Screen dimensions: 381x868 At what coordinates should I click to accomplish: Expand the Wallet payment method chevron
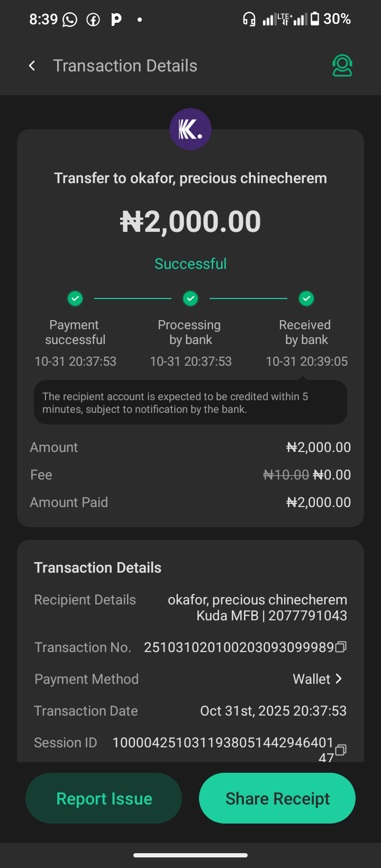(x=339, y=679)
